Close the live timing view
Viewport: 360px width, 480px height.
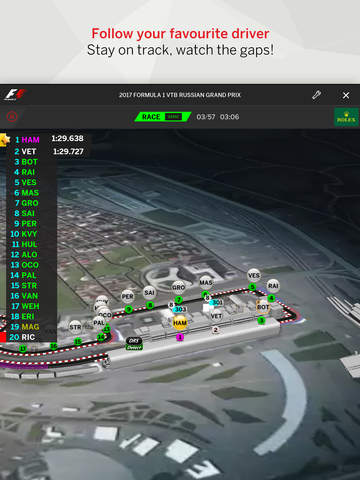tap(346, 95)
